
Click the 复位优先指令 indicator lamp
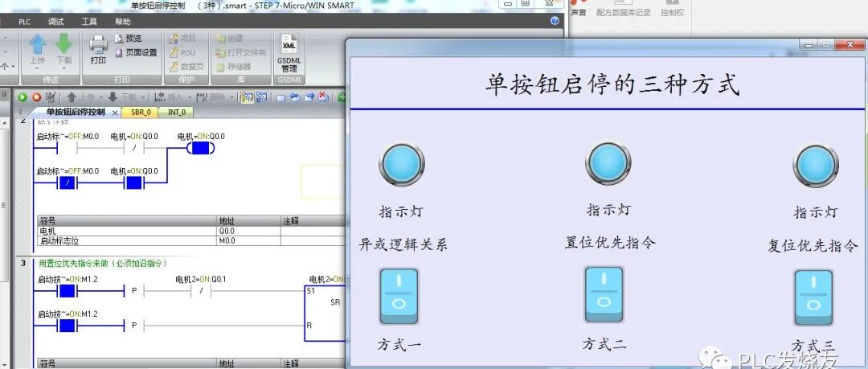click(x=816, y=166)
